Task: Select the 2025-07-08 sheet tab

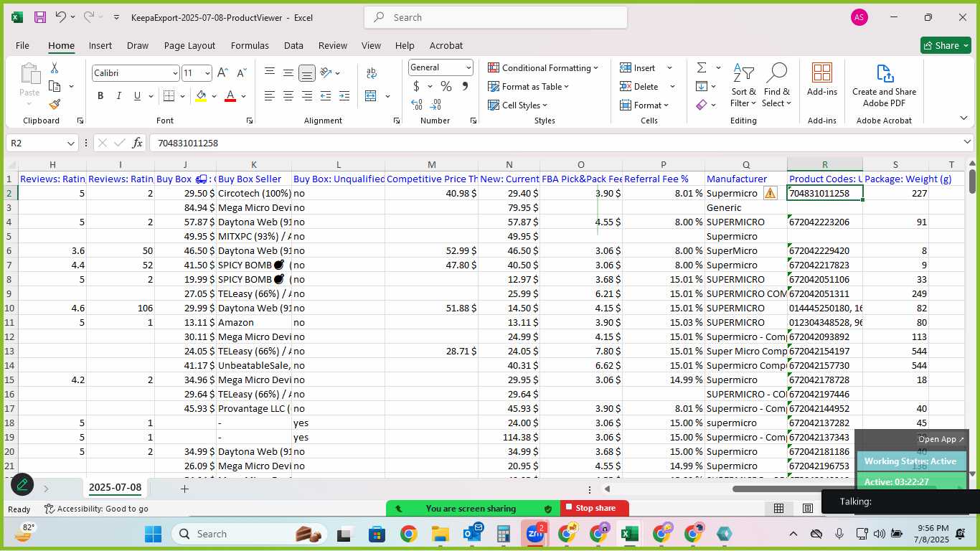Action: point(116,488)
